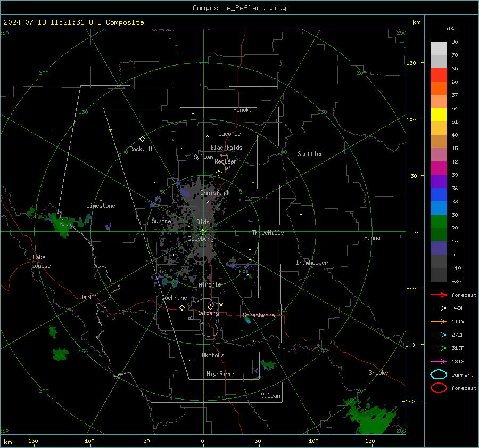
Task: Click the green 31JP arrow icon
Action: (x=439, y=348)
